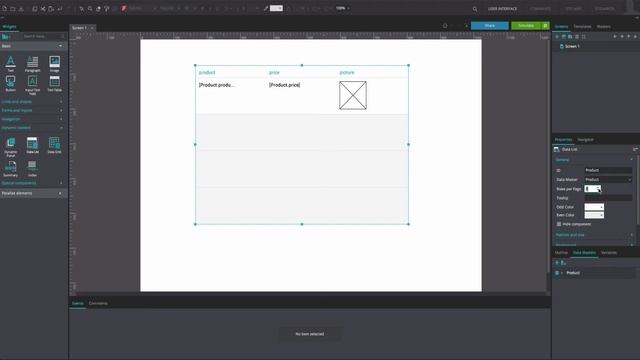Collapse the General properties section
The image size is (640, 360).
(594, 160)
